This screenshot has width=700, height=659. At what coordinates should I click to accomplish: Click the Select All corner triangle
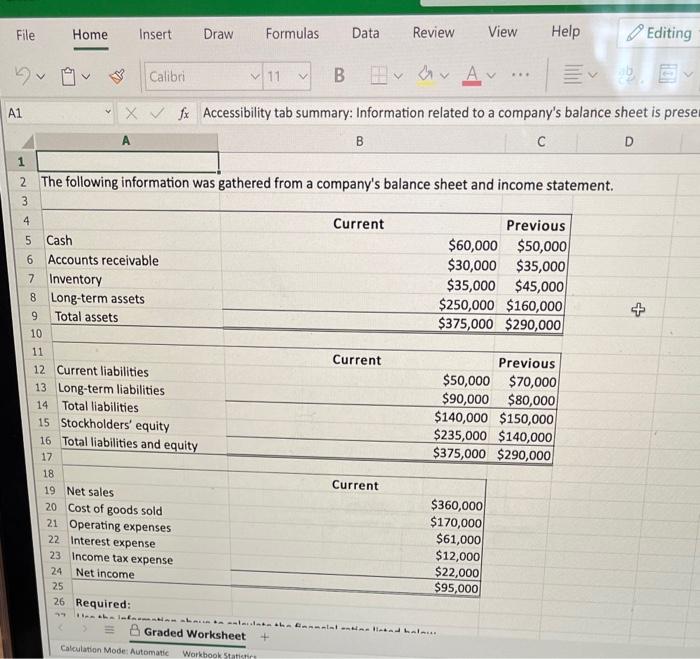(28, 142)
